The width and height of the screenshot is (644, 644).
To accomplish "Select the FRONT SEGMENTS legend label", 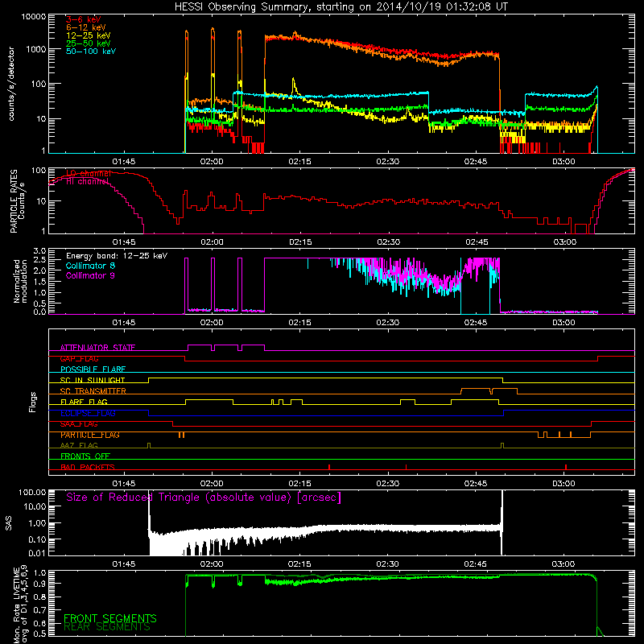I will pos(110,618).
